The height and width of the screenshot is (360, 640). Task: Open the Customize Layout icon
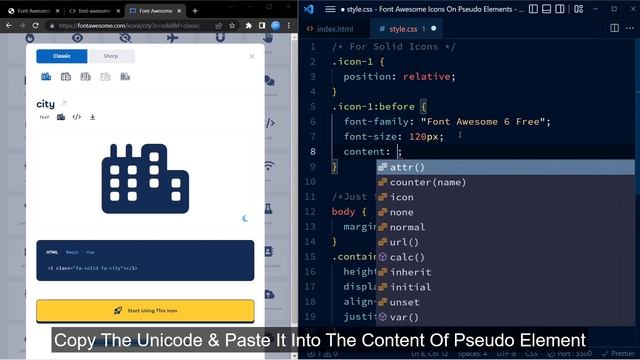(578, 9)
